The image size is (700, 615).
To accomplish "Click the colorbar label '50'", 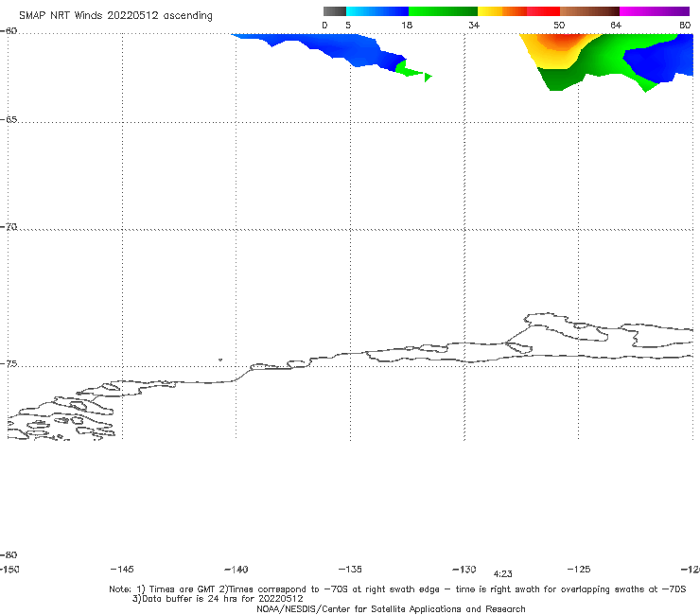I will [559, 25].
